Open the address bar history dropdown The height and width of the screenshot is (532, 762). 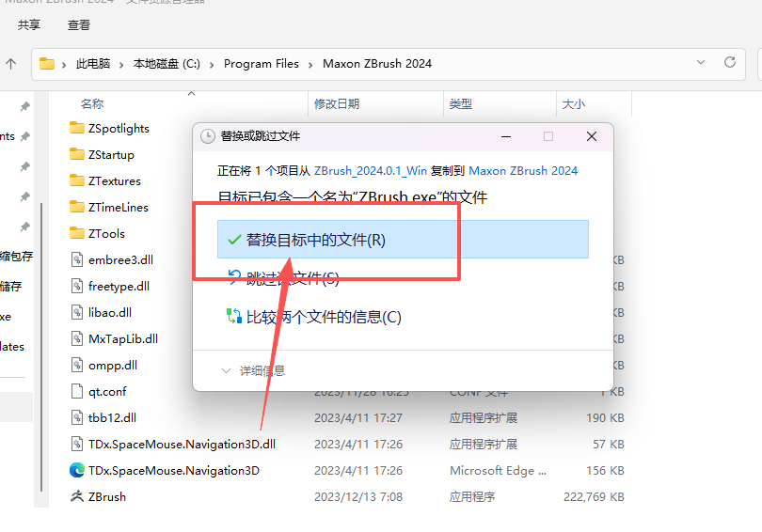tap(701, 62)
